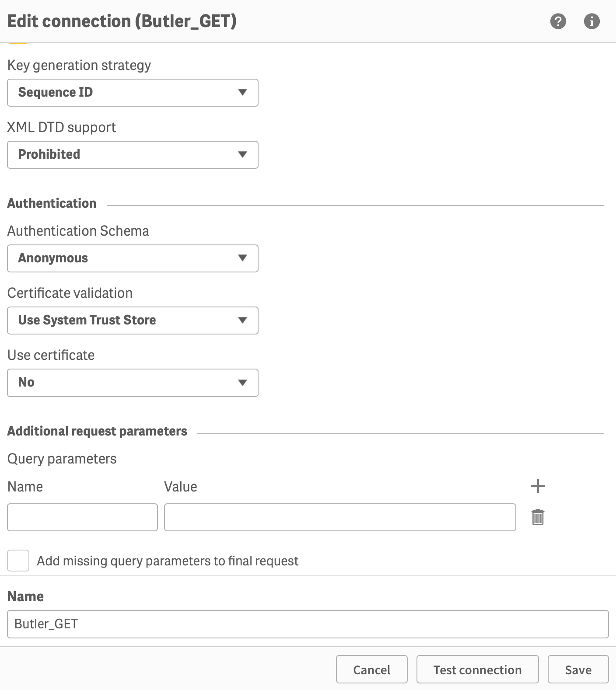This screenshot has width=616, height=690.
Task: Click the query parameter Value field
Action: coord(340,517)
